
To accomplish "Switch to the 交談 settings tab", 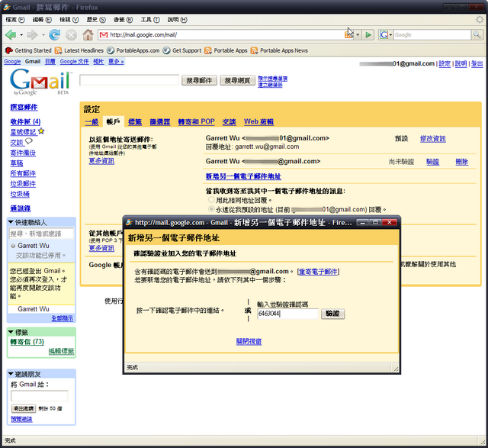I will pyautogui.click(x=229, y=122).
